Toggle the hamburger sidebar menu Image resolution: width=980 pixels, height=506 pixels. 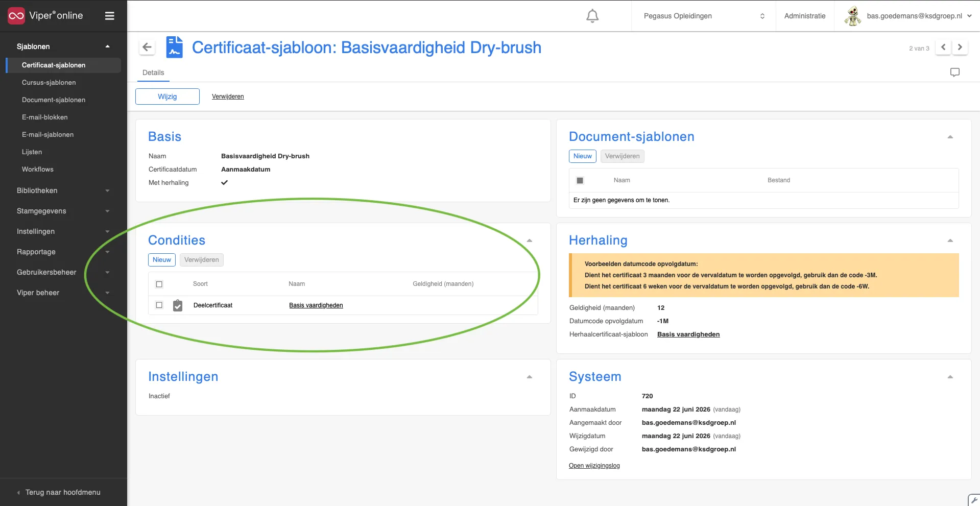(x=109, y=16)
